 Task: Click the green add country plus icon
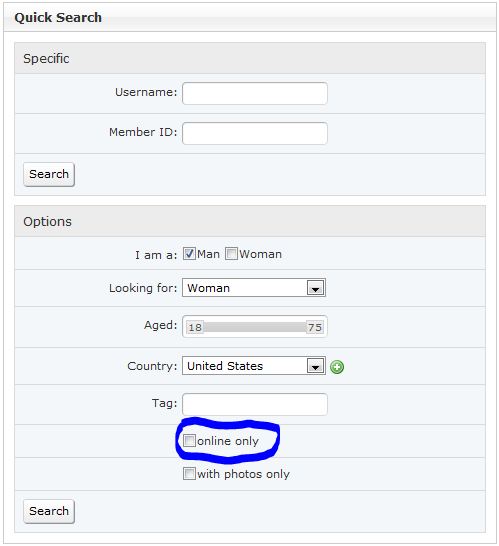pos(337,367)
